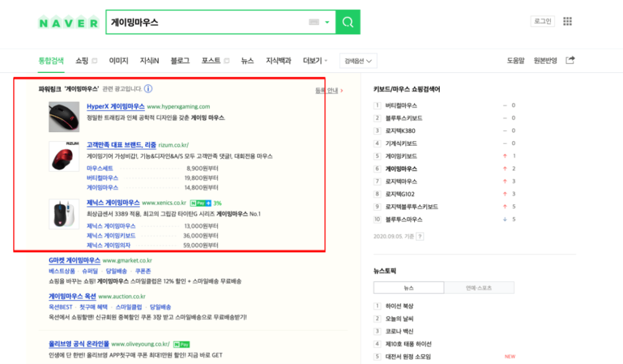Click 슈퍼딜 sublink under G마켓
This screenshot has width=623, height=364.
tap(90, 271)
